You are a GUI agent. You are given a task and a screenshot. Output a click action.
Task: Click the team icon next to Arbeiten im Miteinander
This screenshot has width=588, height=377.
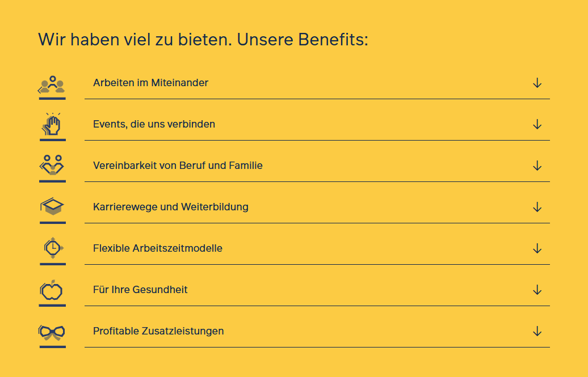(52, 83)
